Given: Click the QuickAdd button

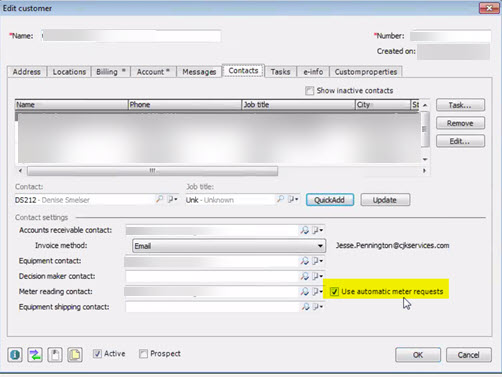Looking at the screenshot, I should 330,200.
